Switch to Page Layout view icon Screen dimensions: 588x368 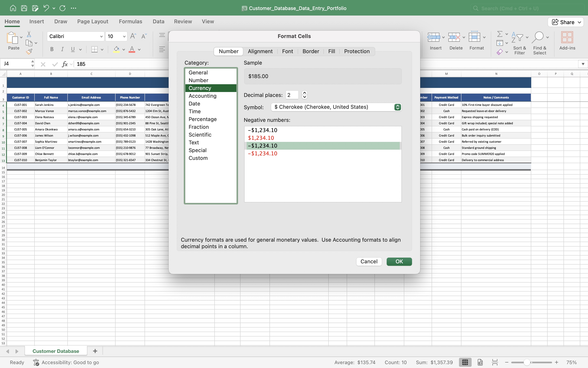point(480,362)
